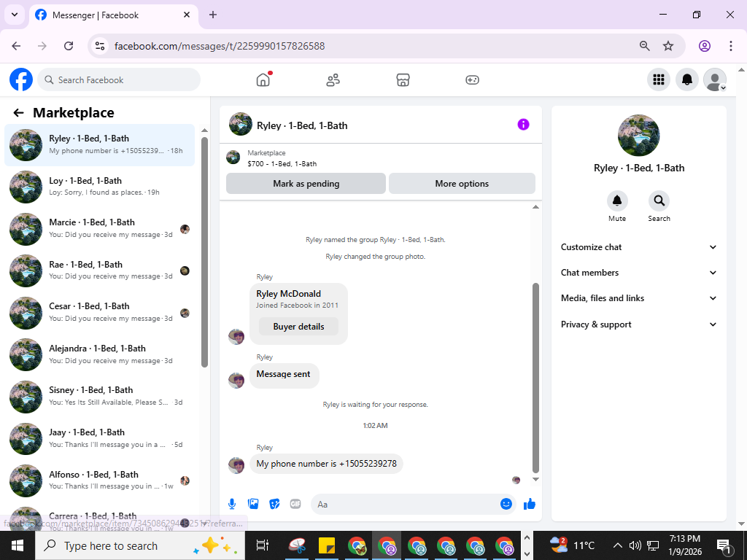Click scroll-down arrow of chat messages

(x=535, y=480)
